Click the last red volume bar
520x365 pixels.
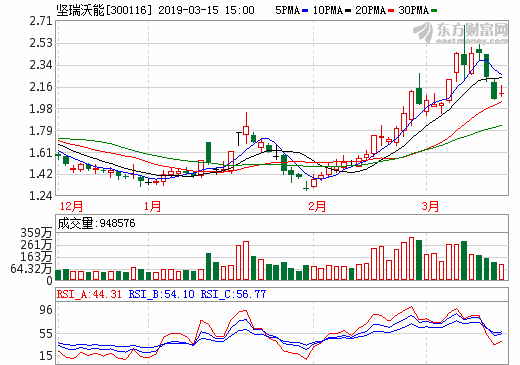[x=501, y=272]
